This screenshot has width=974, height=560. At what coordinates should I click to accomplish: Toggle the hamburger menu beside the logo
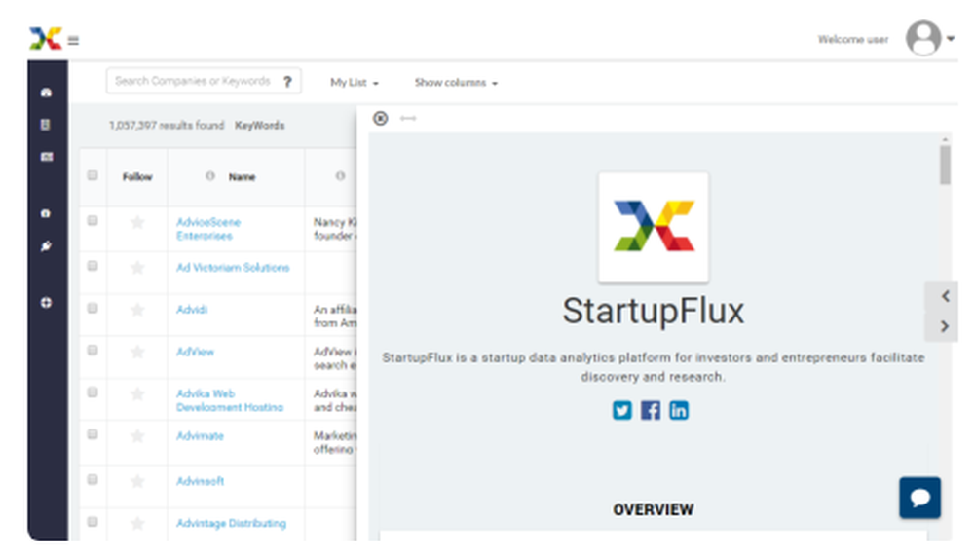point(73,41)
